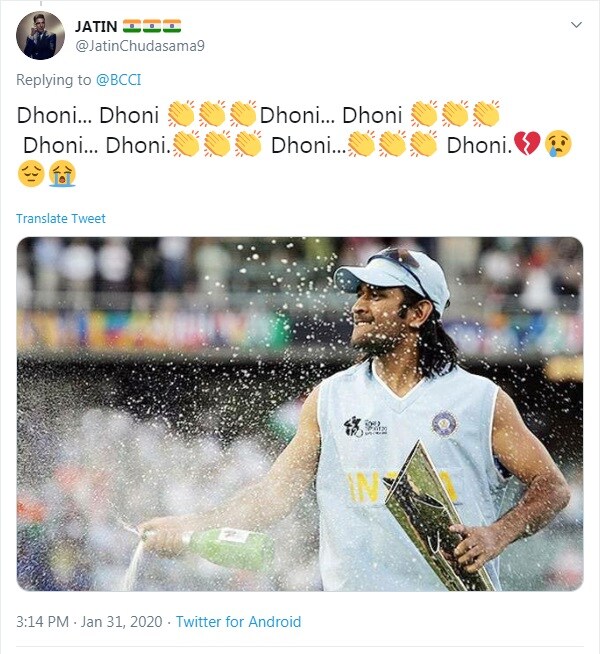Image resolution: width=602 pixels, height=654 pixels.
Task: Open the tweet options chevron menu
Action: (x=576, y=25)
